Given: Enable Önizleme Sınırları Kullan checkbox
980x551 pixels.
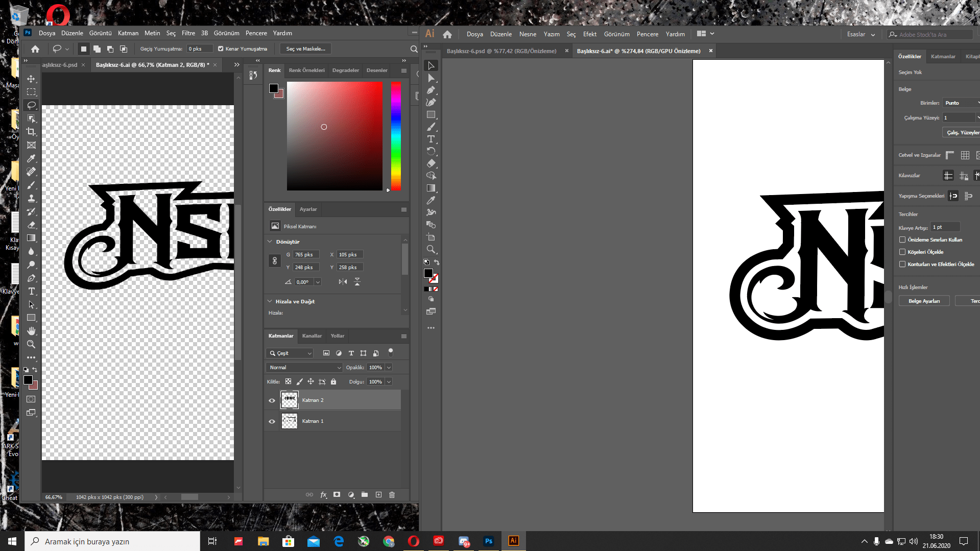Looking at the screenshot, I should [902, 239].
